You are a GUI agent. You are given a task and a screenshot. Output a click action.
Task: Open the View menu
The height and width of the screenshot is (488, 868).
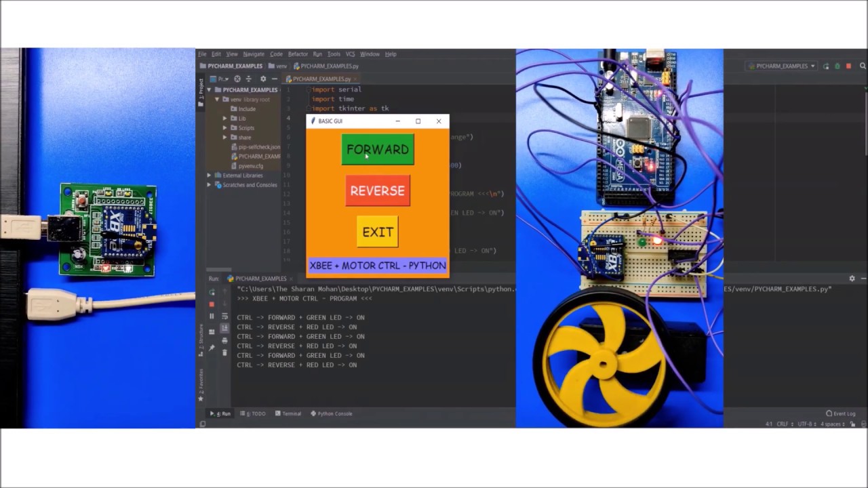[x=232, y=54]
